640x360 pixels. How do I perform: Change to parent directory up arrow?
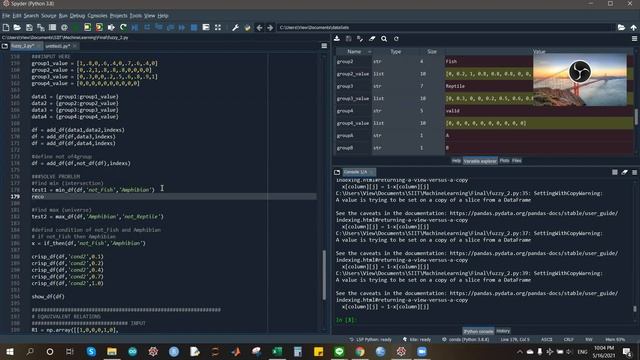[x=633, y=27]
